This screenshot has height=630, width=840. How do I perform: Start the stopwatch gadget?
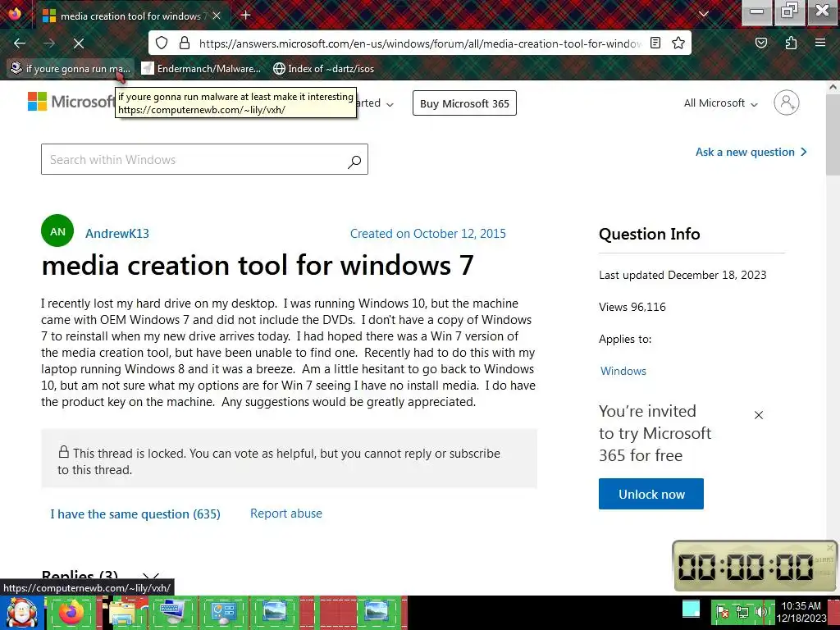(824, 559)
